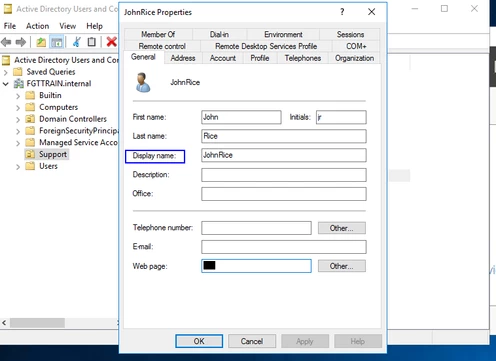This screenshot has width=496, height=361.
Task: Open the File menu
Action: (10, 26)
